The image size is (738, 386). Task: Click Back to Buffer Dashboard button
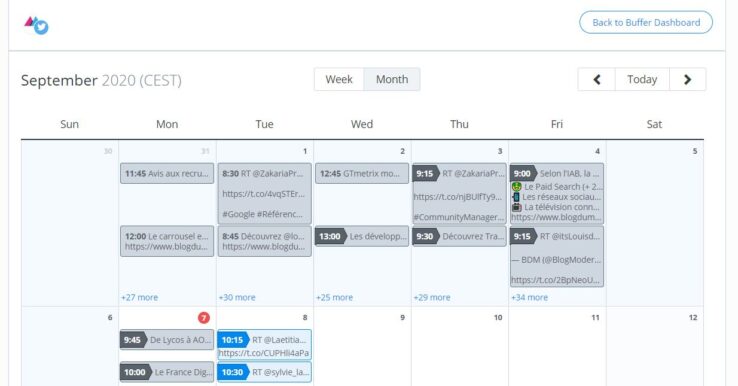pos(646,23)
